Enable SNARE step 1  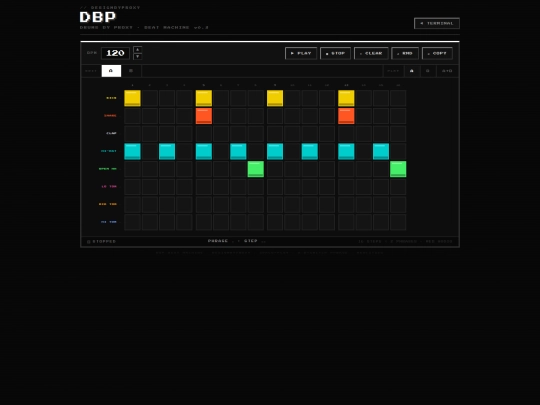(133, 116)
